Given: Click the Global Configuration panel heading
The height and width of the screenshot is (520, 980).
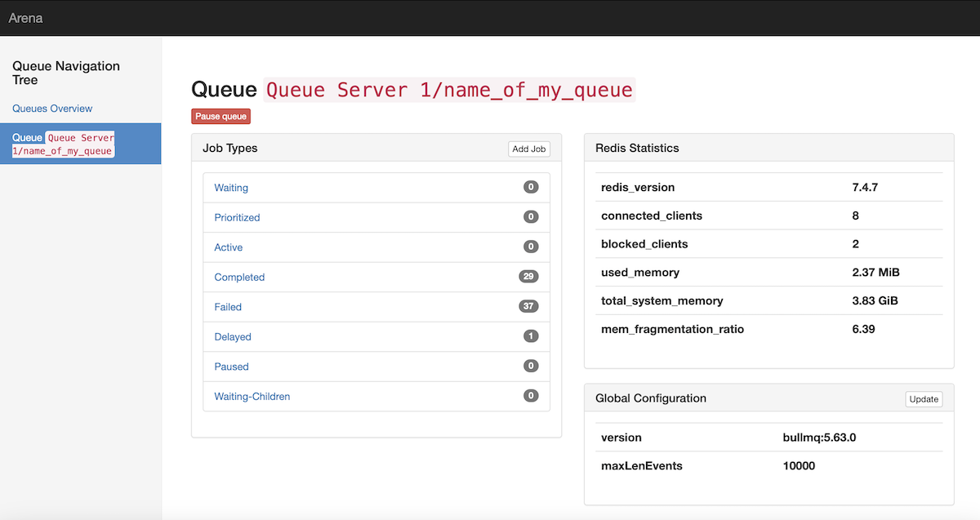Looking at the screenshot, I should click(x=651, y=398).
